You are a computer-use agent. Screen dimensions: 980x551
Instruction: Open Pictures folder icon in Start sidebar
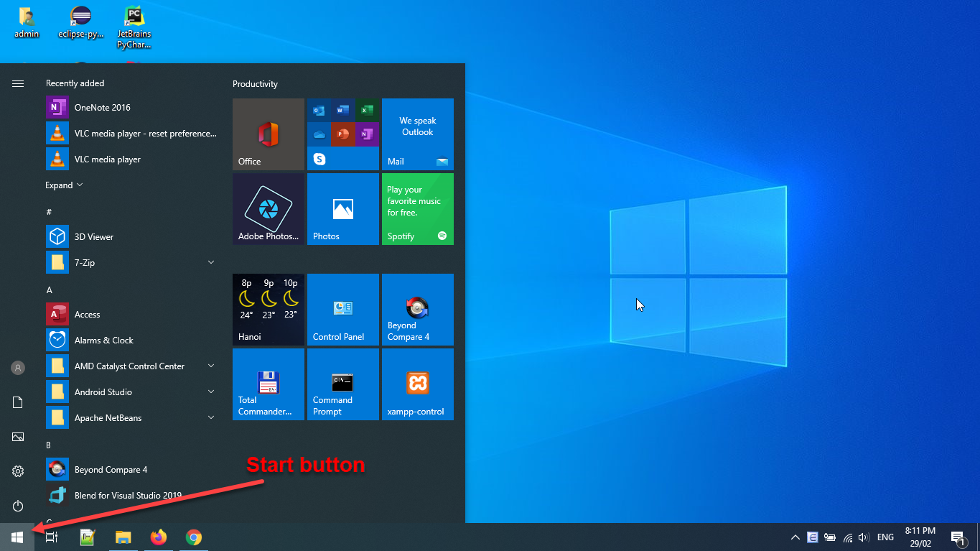(18, 437)
